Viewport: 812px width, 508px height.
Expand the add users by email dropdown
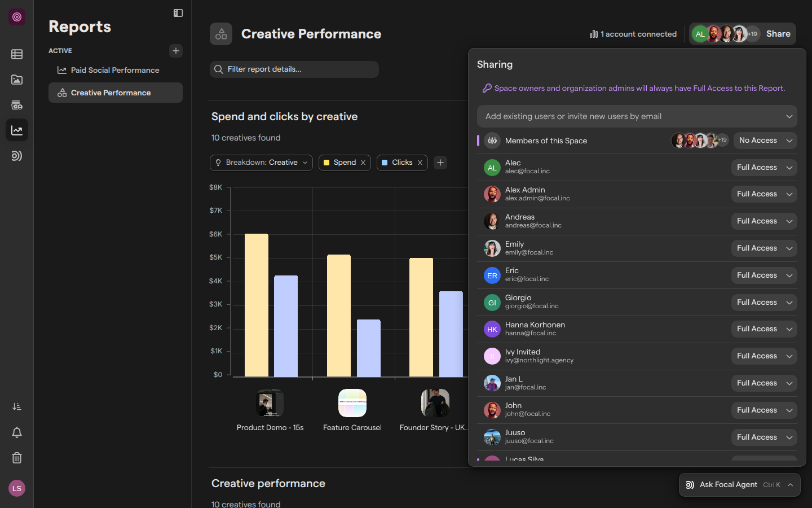[789, 116]
